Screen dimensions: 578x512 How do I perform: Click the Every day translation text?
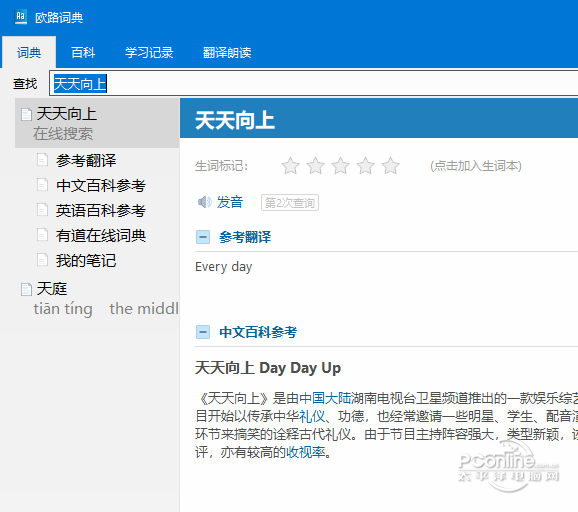[223, 267]
